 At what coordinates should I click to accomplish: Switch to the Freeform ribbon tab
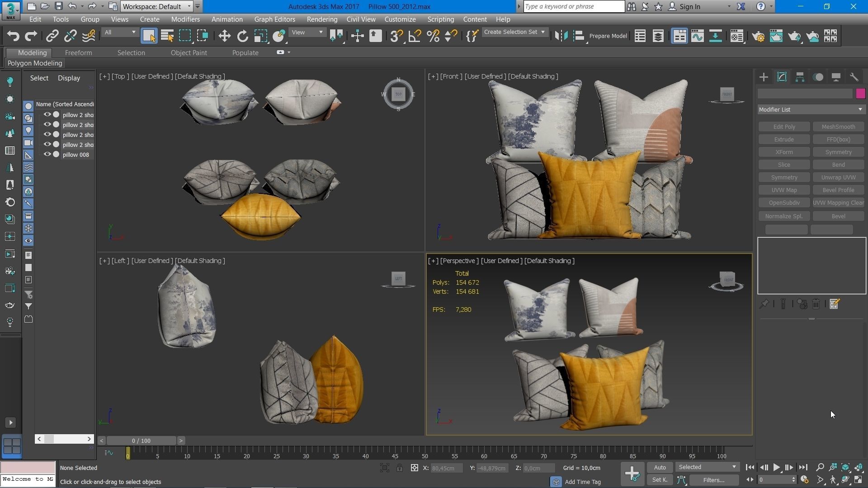(x=78, y=53)
